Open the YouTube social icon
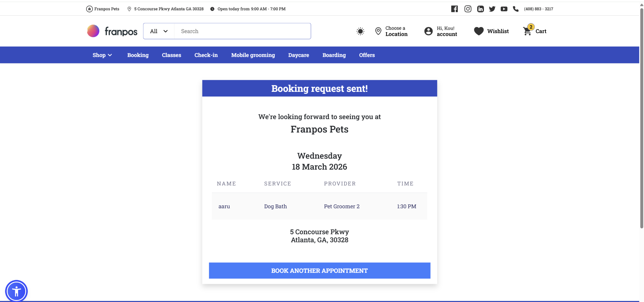 point(504,9)
